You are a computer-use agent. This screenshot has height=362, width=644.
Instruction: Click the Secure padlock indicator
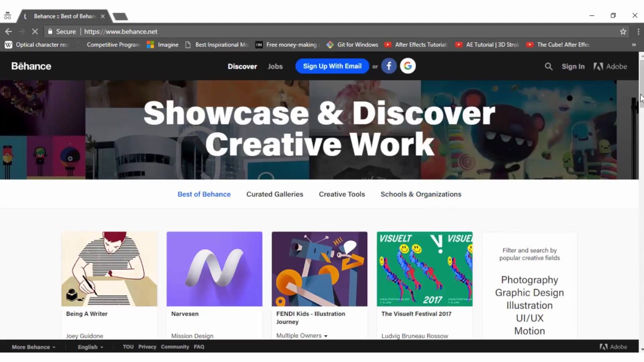[x=61, y=31]
